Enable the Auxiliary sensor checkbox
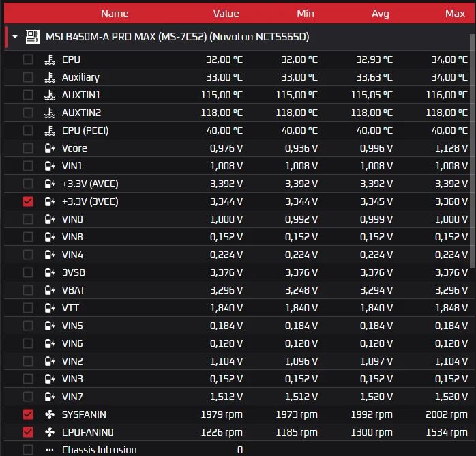The height and width of the screenshot is (456, 476). click(28, 77)
